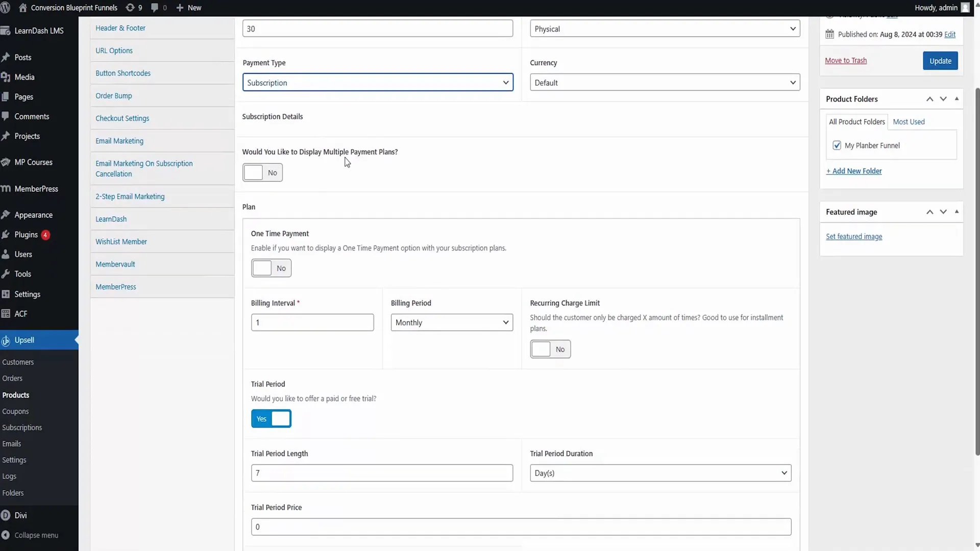Click the Plugins plug icon
980x551 pixels.
pos(6,235)
